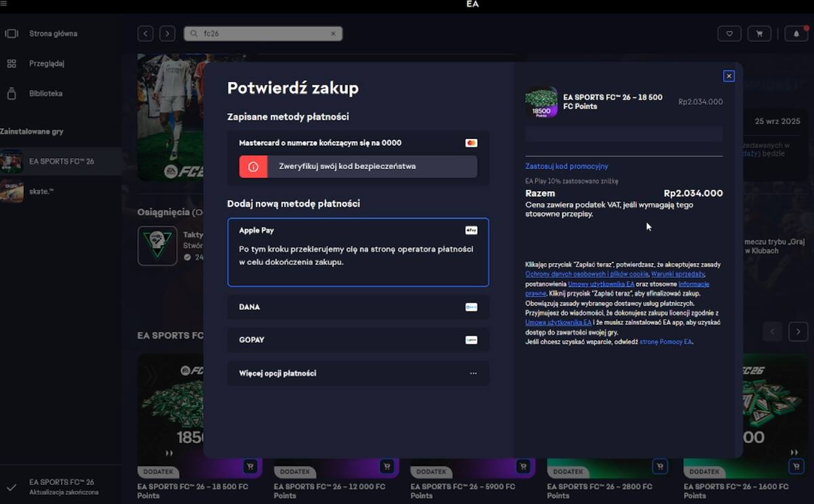Choose DANA payment method
This screenshot has width=814, height=504.
coord(358,307)
